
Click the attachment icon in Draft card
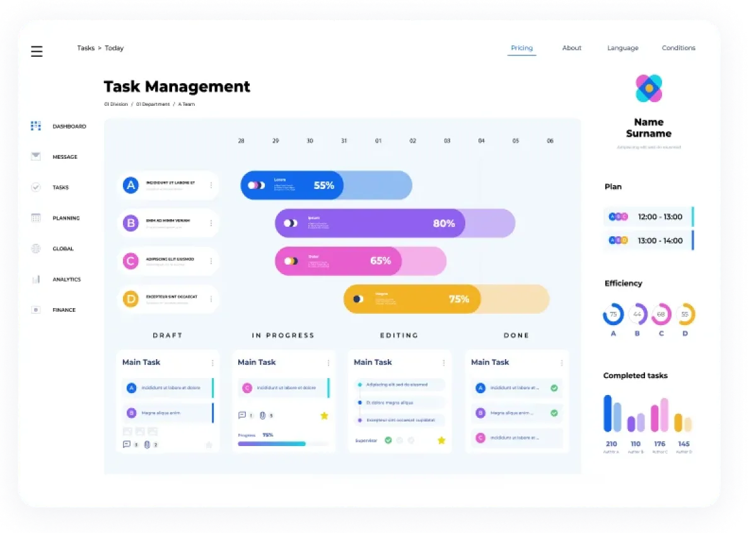[147, 444]
